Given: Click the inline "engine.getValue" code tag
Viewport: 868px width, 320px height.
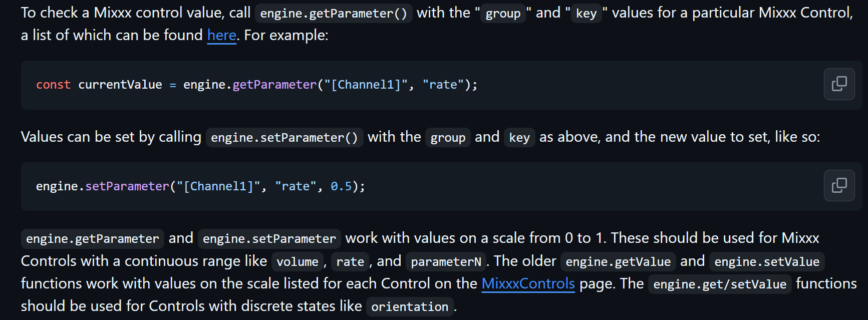Looking at the screenshot, I should point(618,261).
